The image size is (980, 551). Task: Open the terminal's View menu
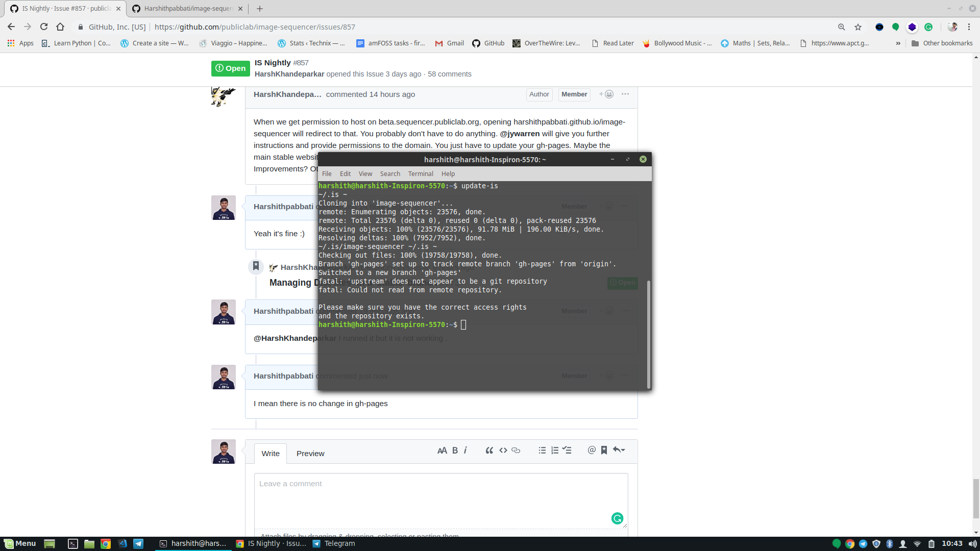[x=365, y=174]
